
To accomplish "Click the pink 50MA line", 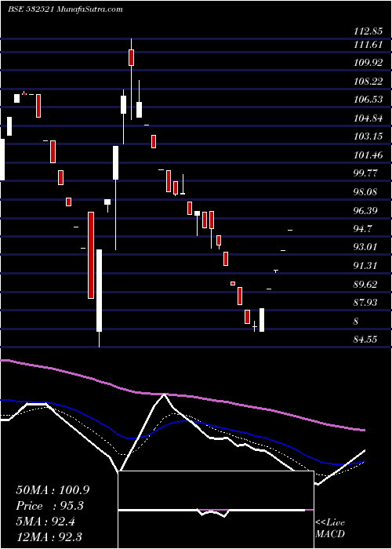I will point(182,395).
